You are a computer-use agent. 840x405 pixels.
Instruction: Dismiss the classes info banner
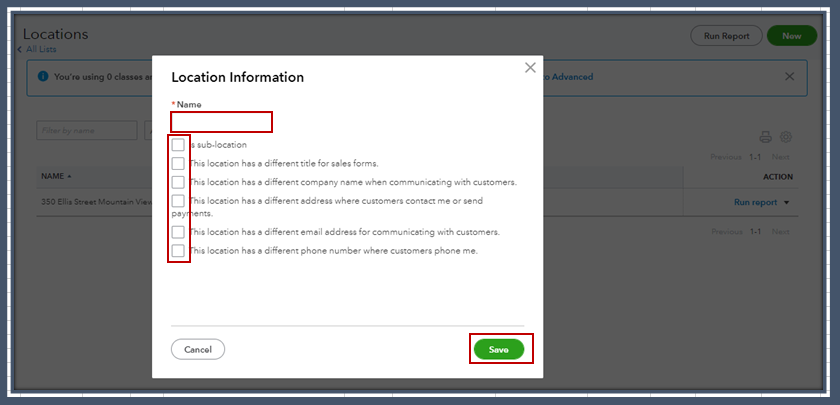(789, 77)
